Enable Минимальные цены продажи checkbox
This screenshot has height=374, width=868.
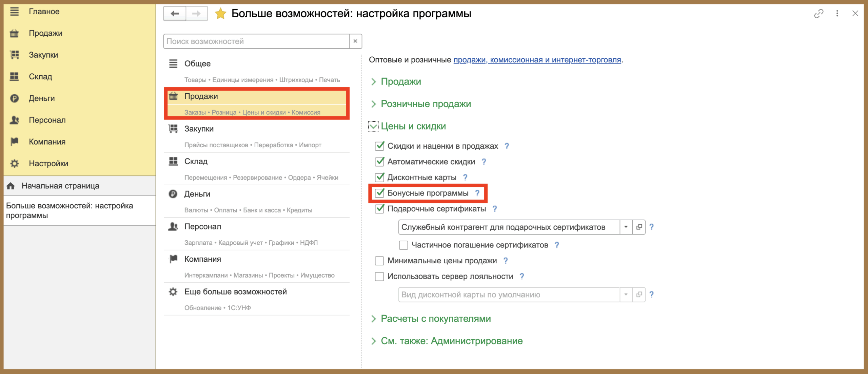pyautogui.click(x=379, y=261)
